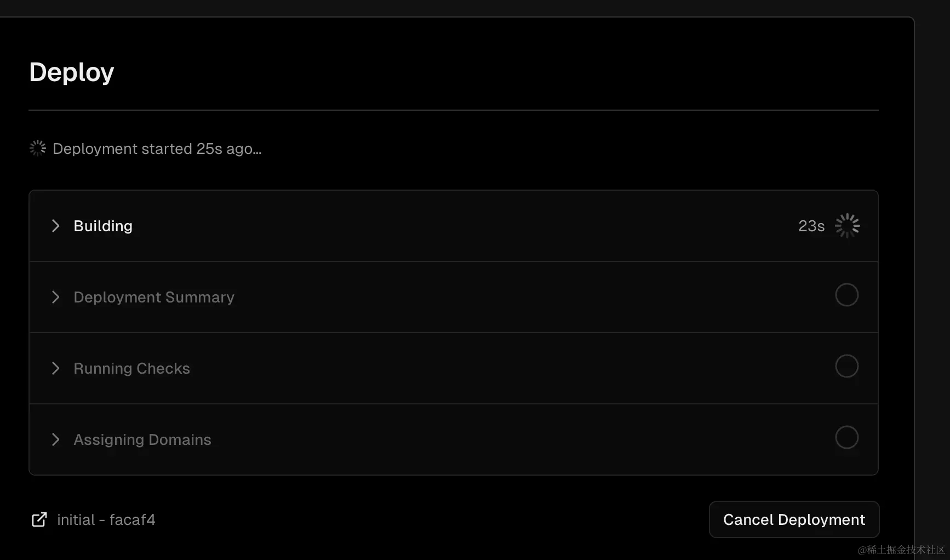Expand the Assigning Domains chevron

point(55,439)
